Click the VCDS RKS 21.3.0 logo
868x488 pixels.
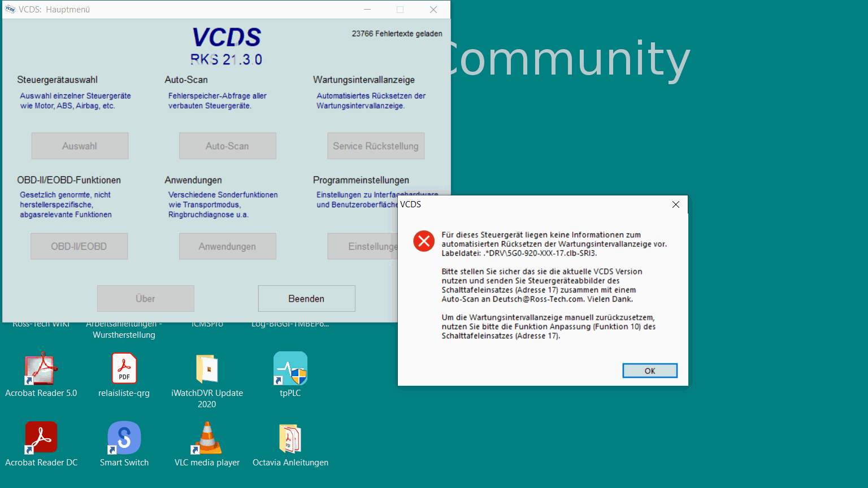226,47
